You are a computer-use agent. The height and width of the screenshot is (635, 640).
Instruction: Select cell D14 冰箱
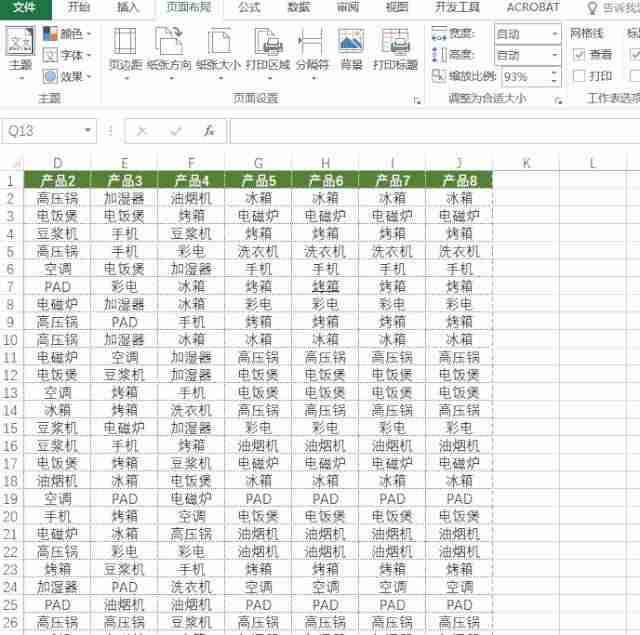pos(58,411)
